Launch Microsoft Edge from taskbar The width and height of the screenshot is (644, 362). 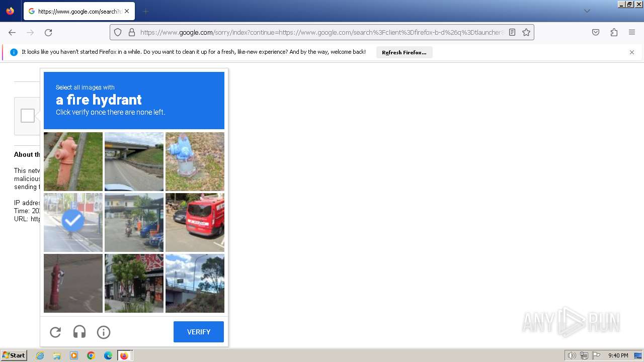click(x=108, y=355)
